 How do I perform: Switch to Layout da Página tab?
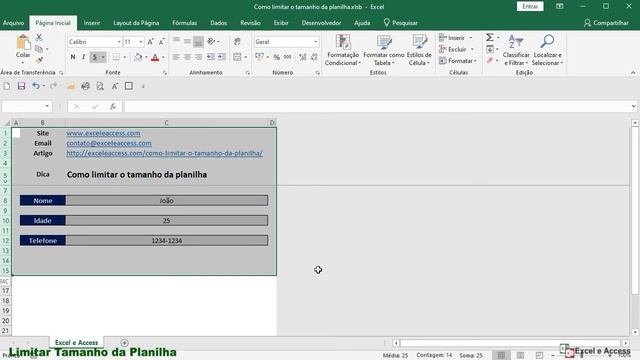tap(136, 23)
